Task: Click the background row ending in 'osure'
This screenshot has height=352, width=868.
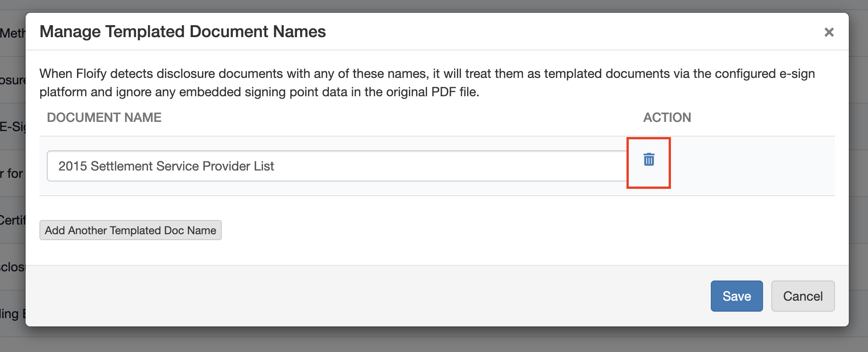Action: click(12, 80)
